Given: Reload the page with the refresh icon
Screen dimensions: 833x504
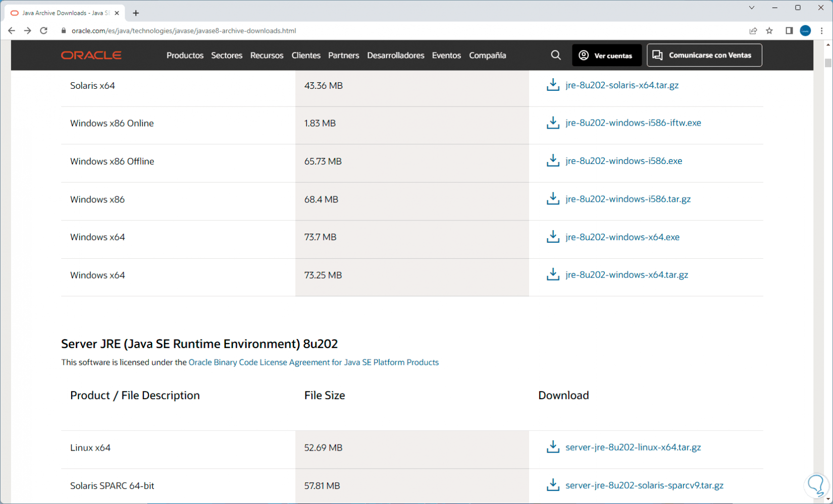Looking at the screenshot, I should pos(44,31).
